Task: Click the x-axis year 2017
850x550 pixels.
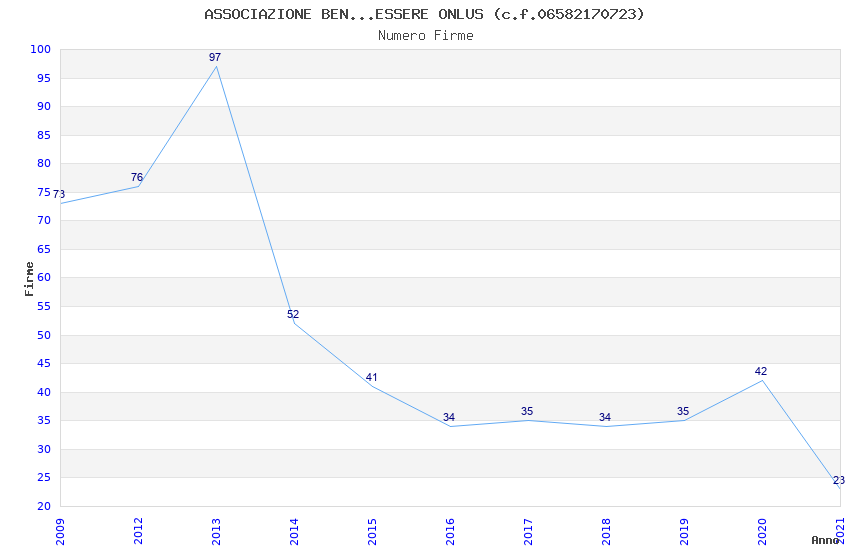Action: tap(529, 532)
